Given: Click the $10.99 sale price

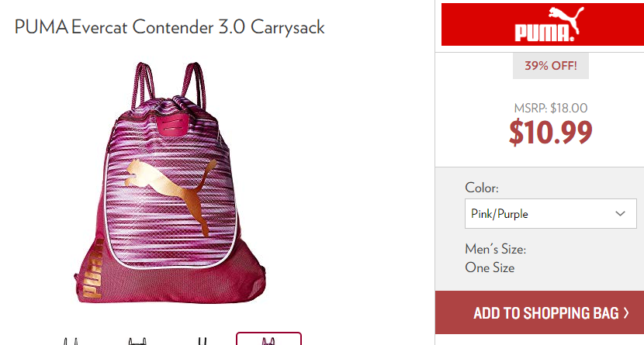Looking at the screenshot, I should 550,132.
